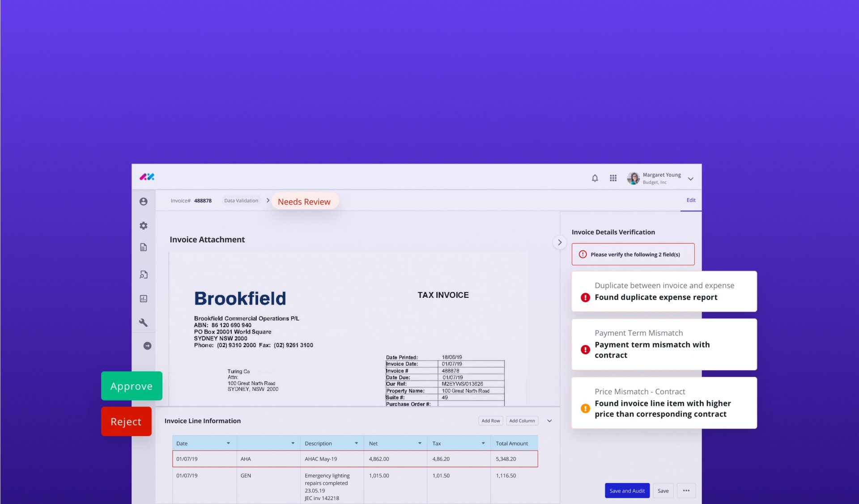Click Margaret Young's profile avatar
Screen dimensions: 859x504
tap(633, 178)
